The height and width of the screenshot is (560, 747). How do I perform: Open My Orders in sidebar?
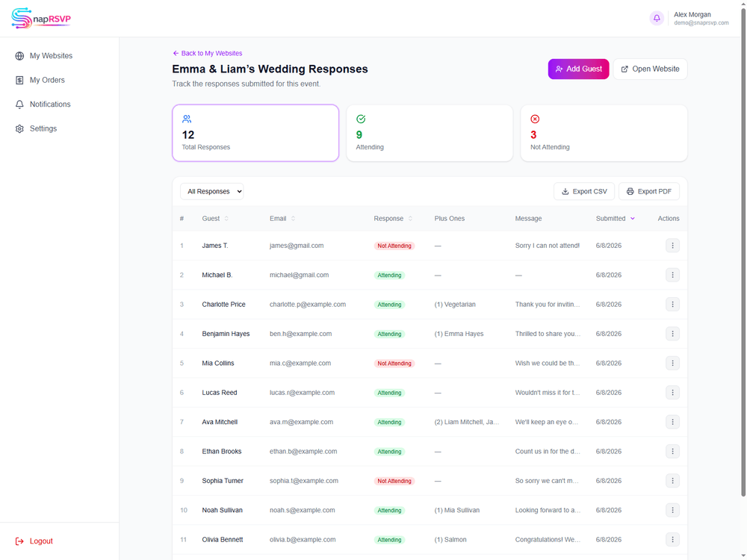[47, 80]
